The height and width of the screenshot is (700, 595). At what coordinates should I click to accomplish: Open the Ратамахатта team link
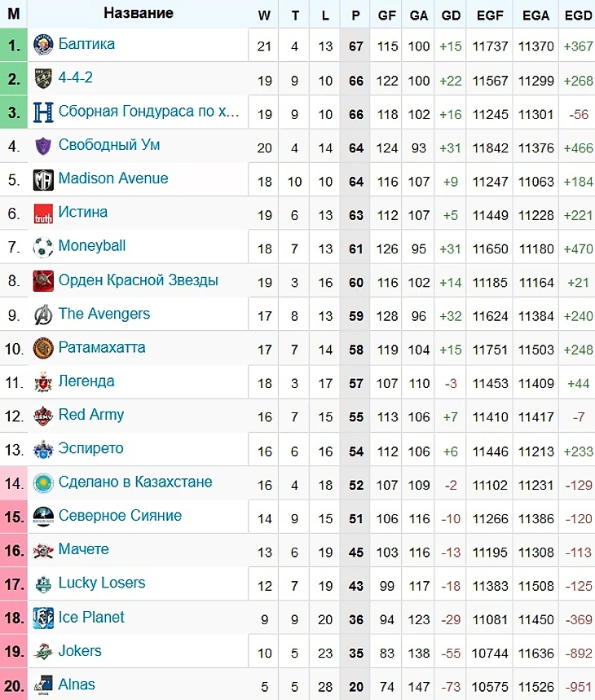tap(102, 348)
